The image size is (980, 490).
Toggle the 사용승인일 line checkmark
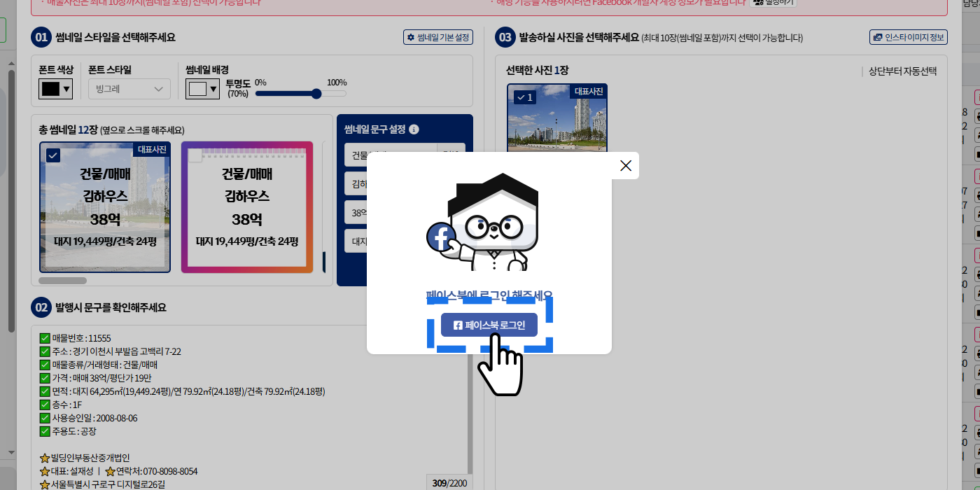tap(45, 418)
